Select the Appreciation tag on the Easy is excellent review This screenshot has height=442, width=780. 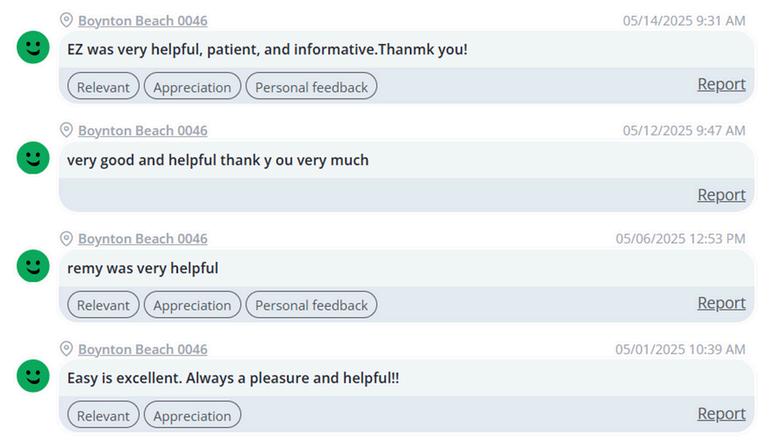[192, 416]
